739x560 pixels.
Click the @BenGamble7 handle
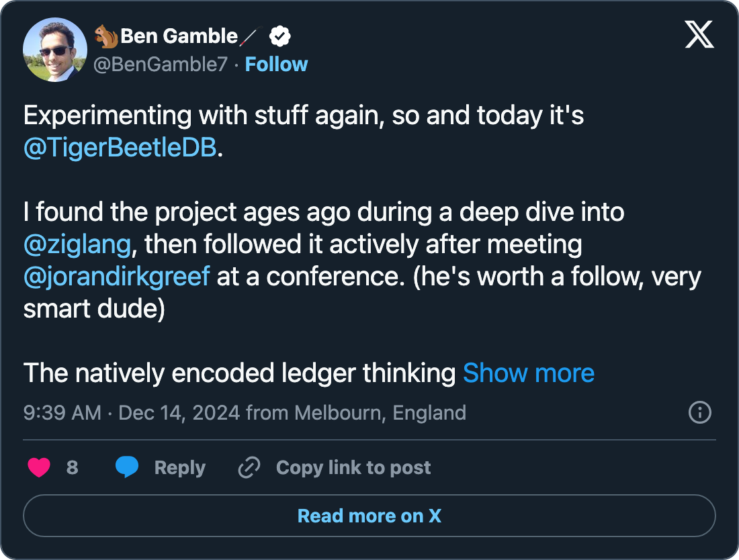(x=161, y=64)
